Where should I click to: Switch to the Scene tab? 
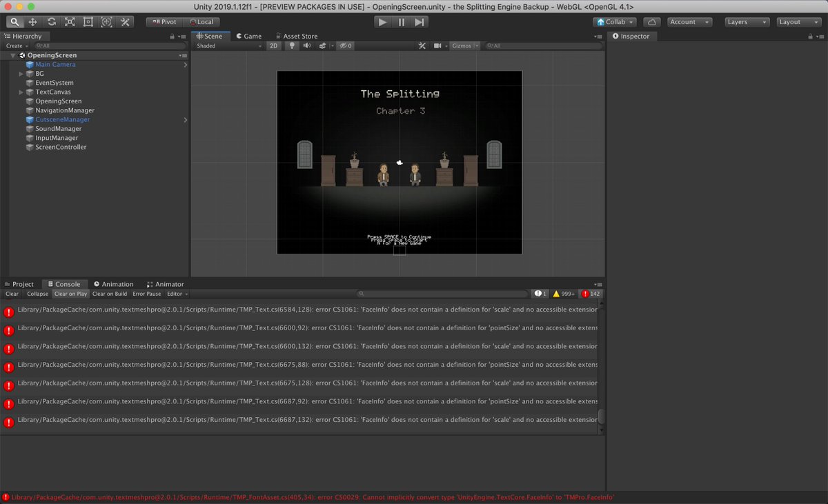coord(209,36)
